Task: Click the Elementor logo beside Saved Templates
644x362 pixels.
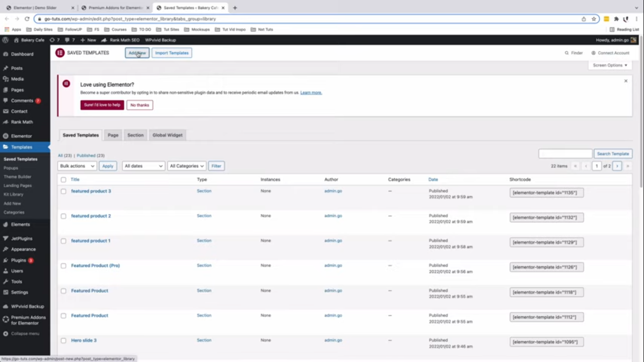Action: coord(60,53)
